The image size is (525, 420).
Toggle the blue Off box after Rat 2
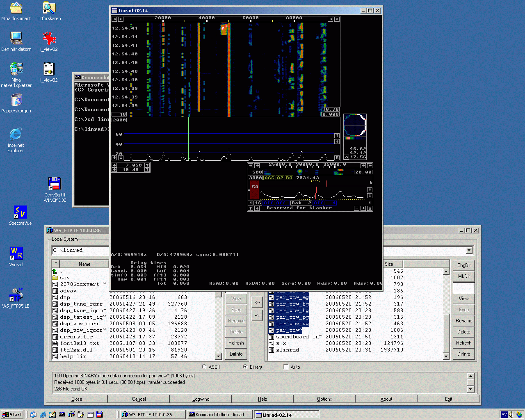[319, 203]
